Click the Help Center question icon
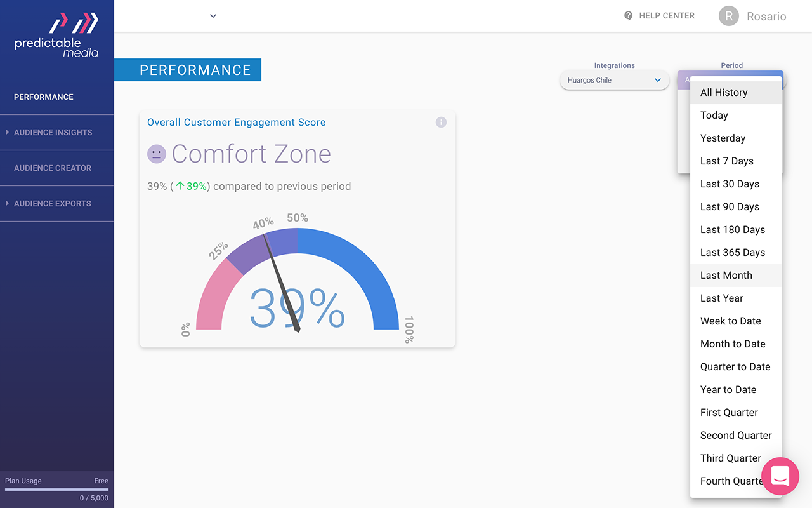812x508 pixels. [x=628, y=16]
